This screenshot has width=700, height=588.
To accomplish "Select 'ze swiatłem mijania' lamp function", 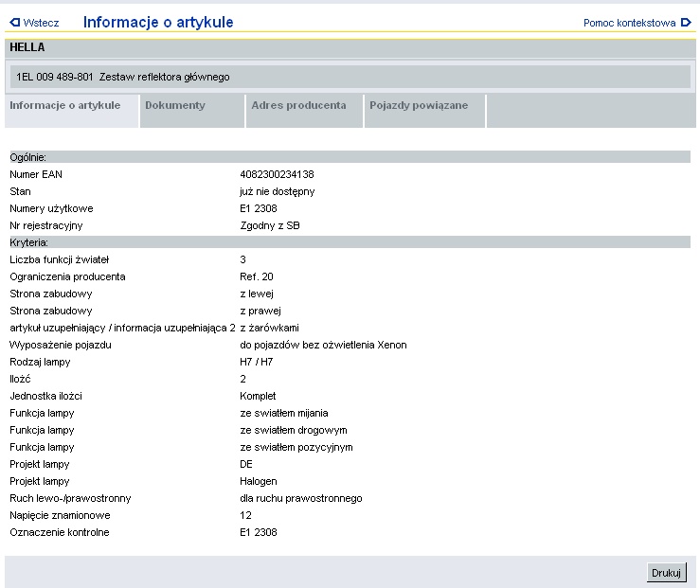I will [x=284, y=413].
